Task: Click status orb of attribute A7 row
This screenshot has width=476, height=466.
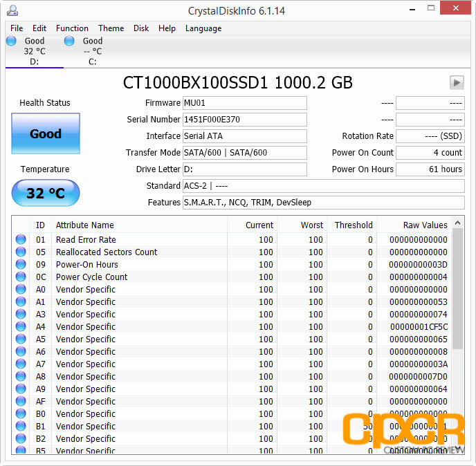Action: 21,364
